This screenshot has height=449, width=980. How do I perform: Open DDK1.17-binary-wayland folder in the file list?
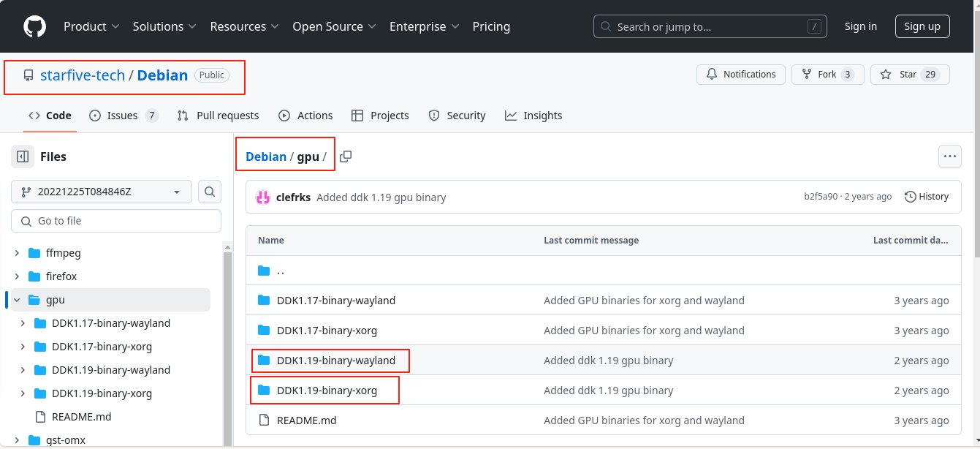336,301
